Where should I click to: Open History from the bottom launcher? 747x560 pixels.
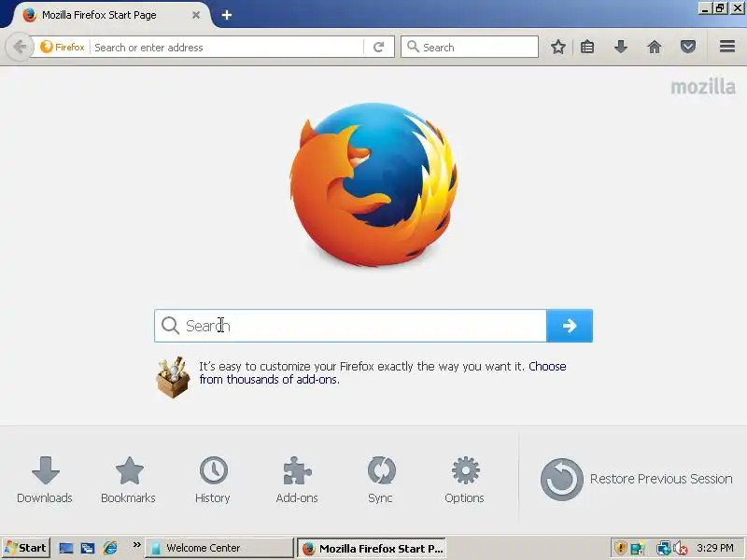click(213, 480)
